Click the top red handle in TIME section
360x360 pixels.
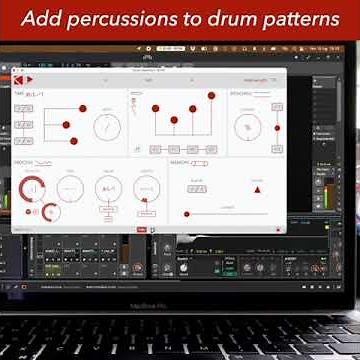(83, 108)
